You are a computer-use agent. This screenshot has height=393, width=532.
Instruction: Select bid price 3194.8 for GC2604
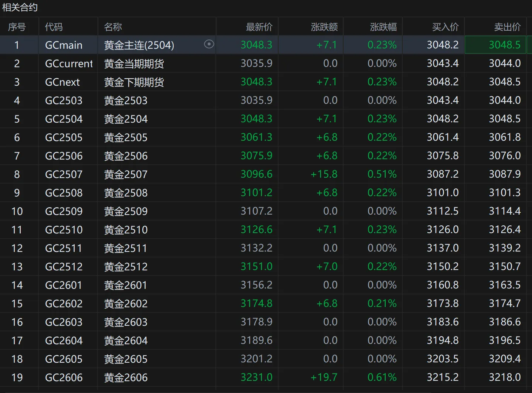tap(443, 340)
